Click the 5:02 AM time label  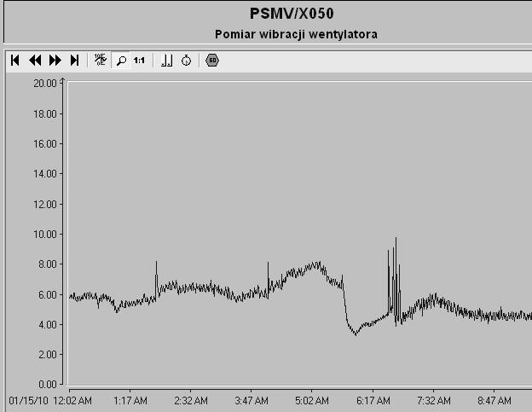[312, 401]
